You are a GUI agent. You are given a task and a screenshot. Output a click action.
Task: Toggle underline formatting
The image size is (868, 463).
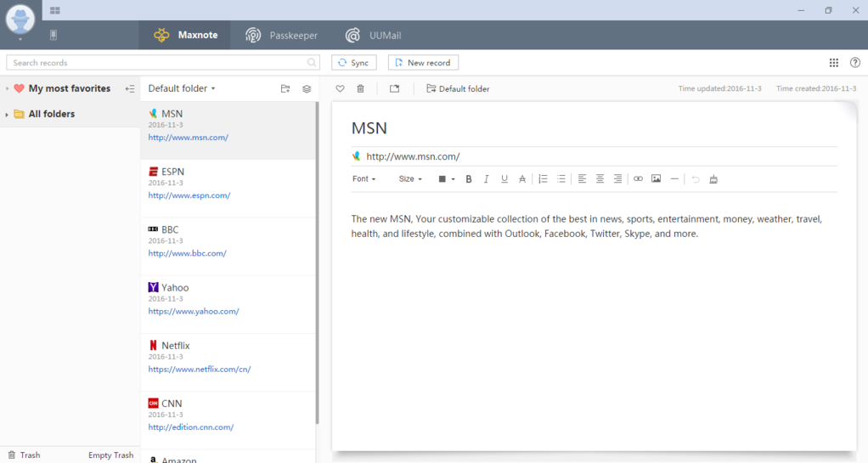click(504, 179)
